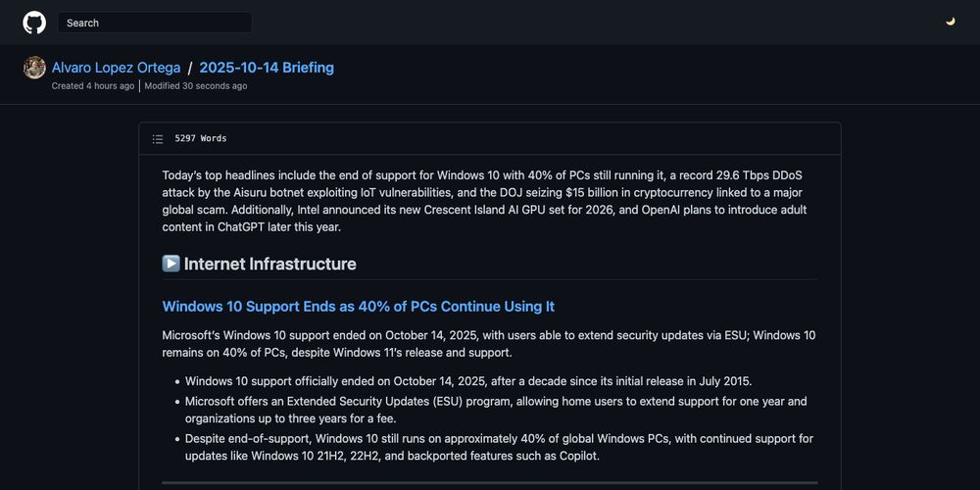Viewport: 980px width, 490px height.
Task: Click the slash separator between author and title
Action: [x=190, y=69]
